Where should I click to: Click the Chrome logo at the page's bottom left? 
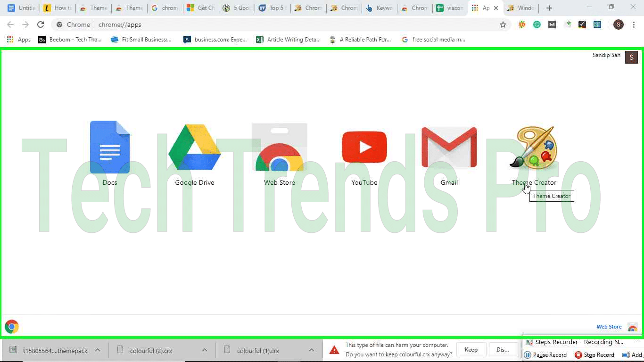pyautogui.click(x=12, y=327)
